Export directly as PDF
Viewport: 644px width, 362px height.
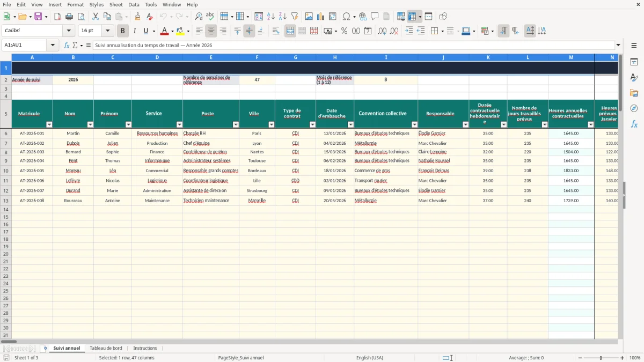point(57,17)
